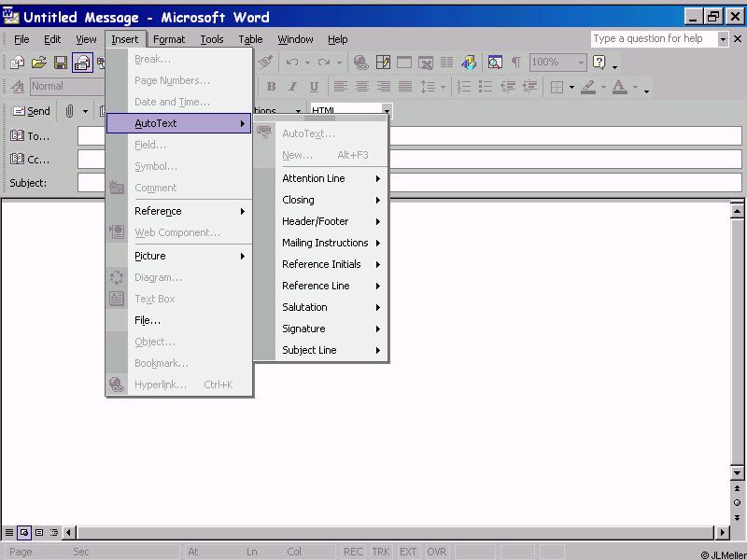Click the Cc address book icon
The width and height of the screenshot is (747, 560).
pyautogui.click(x=17, y=160)
